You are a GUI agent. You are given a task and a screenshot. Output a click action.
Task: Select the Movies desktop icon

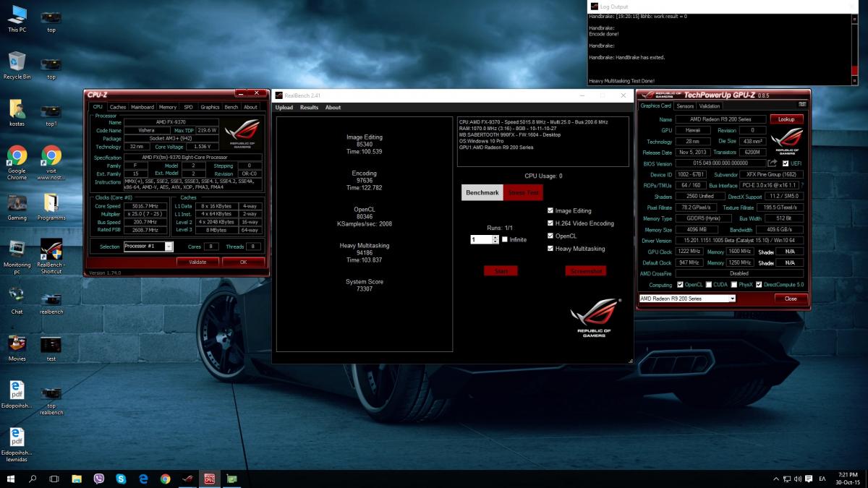[x=17, y=348]
